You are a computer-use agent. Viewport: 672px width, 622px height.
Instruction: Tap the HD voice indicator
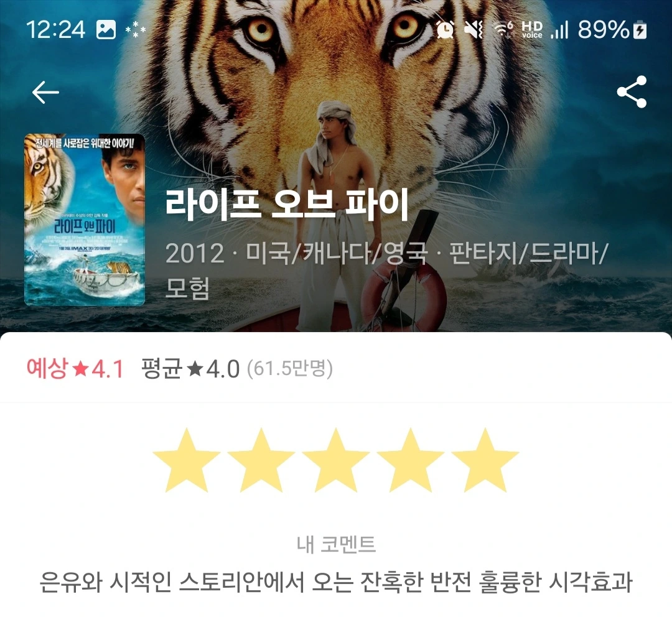tap(532, 30)
